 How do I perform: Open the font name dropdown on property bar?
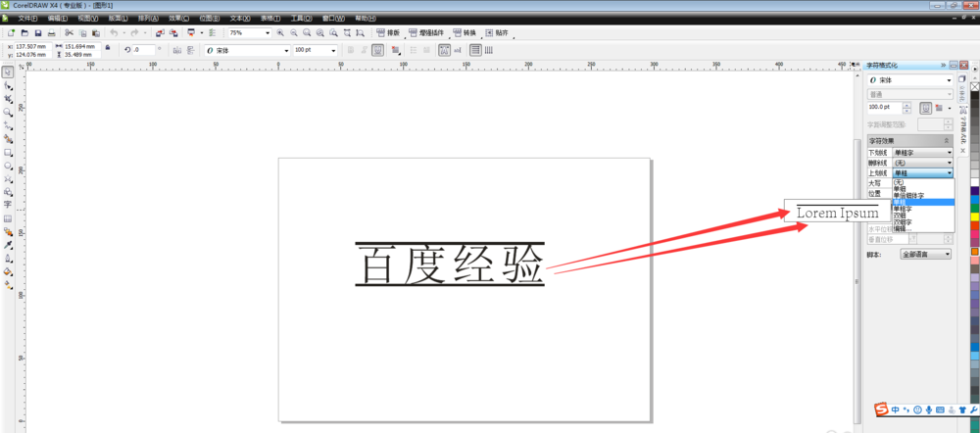pos(287,50)
